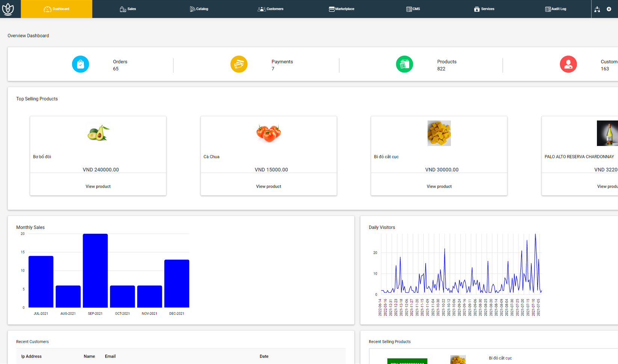Click the SEP-2021 bar in Monthly Sales
The width and height of the screenshot is (618, 364).
(x=95, y=271)
